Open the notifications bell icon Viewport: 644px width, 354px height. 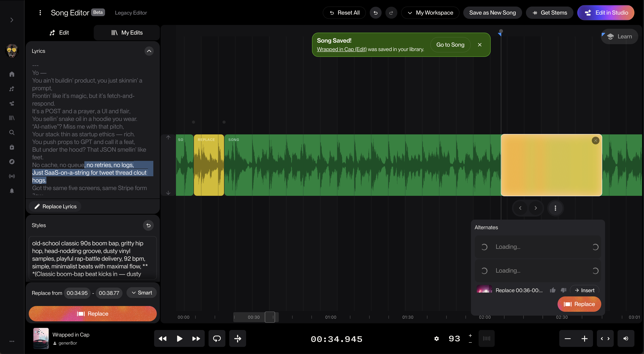coord(12,191)
